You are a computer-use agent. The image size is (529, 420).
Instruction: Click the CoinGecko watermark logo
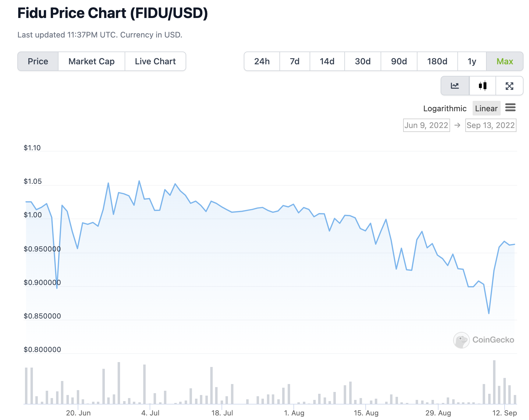coord(484,340)
